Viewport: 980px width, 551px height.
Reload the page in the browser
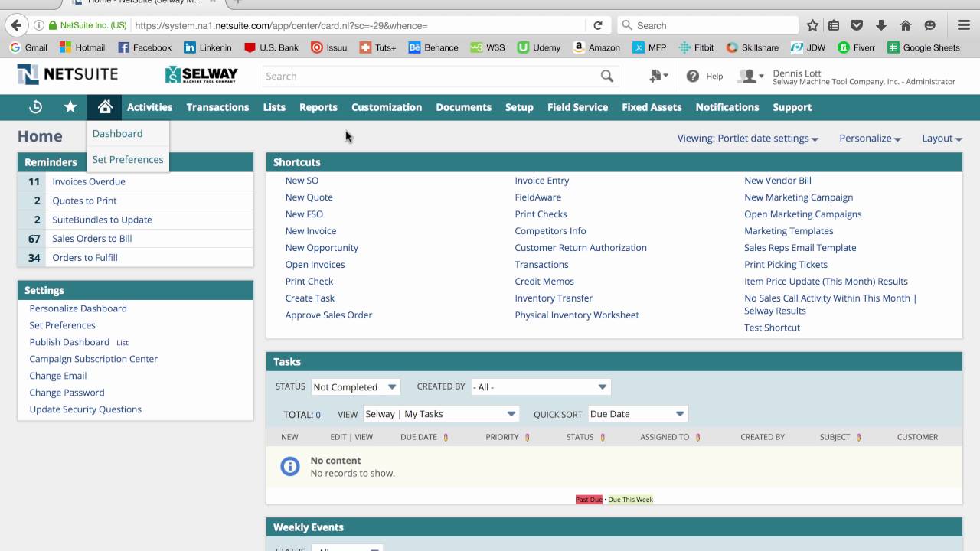598,25
